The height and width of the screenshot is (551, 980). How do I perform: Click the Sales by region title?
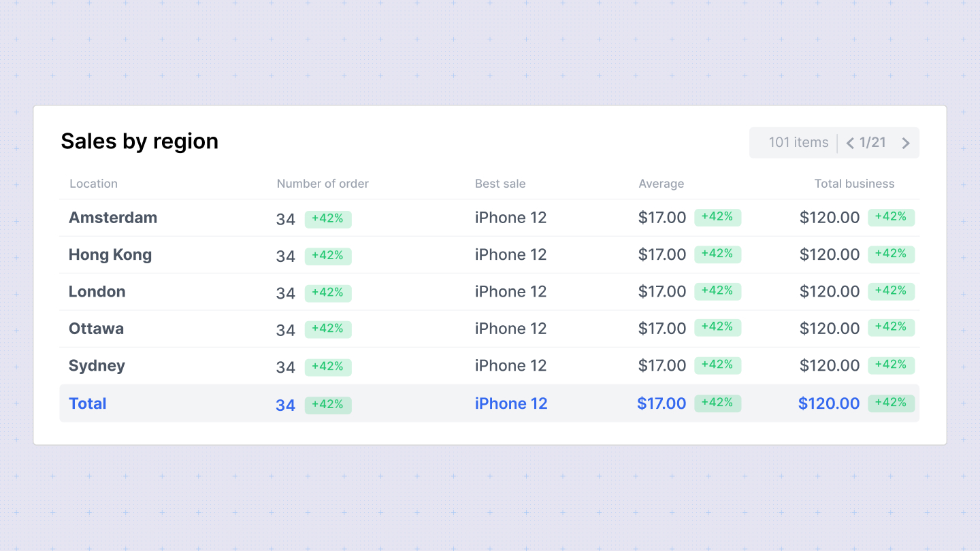pos(140,141)
